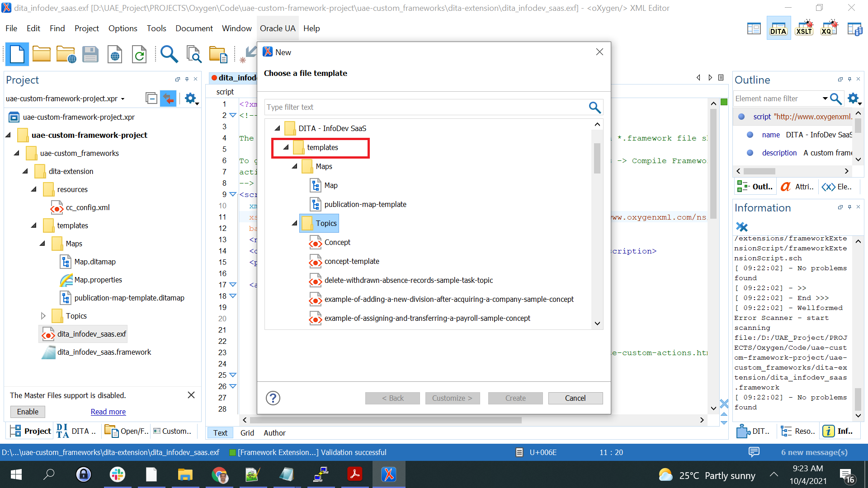Dismiss the Master Files notice
The image size is (868, 488).
[x=191, y=395]
